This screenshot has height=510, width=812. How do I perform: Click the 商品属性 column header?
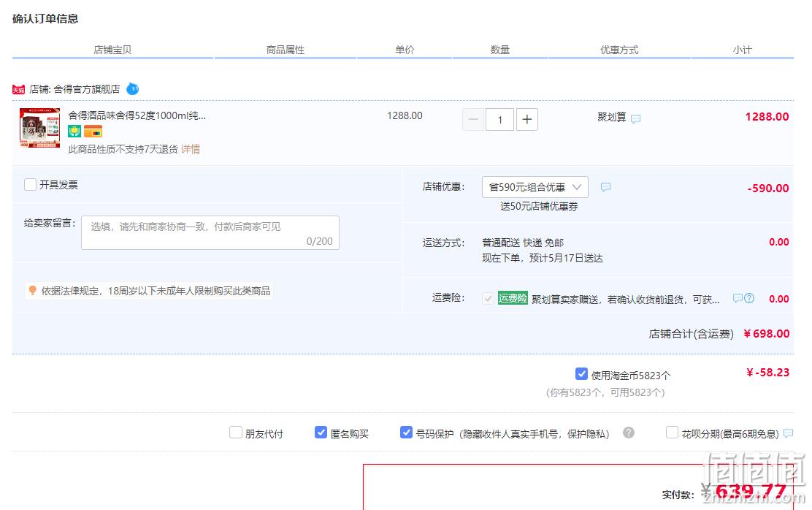click(286, 50)
